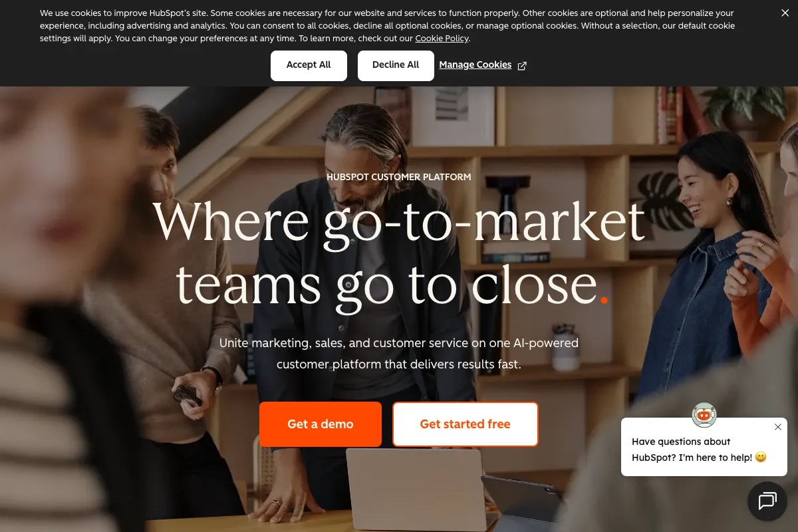Click the 'Where go-to-market teams' headline

tap(399, 253)
